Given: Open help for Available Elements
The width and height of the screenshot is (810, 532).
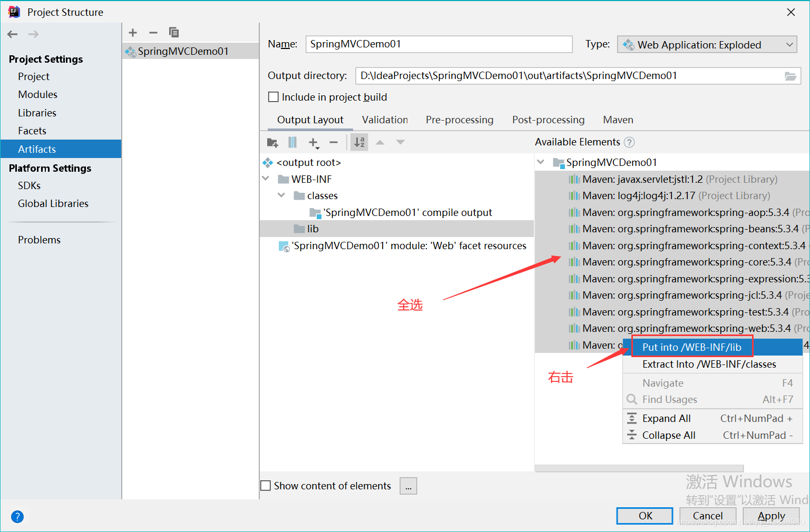Looking at the screenshot, I should pos(629,142).
